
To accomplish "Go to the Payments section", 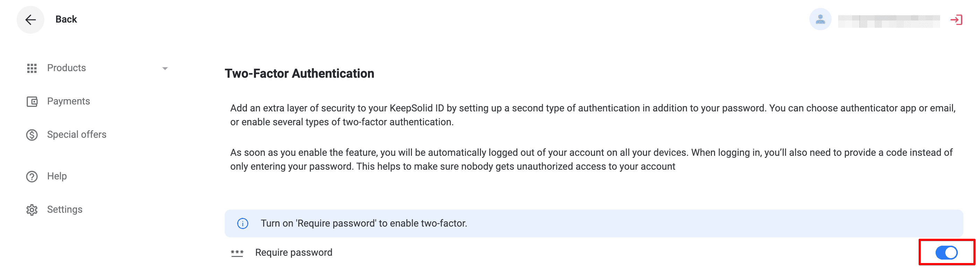I will coord(68,101).
